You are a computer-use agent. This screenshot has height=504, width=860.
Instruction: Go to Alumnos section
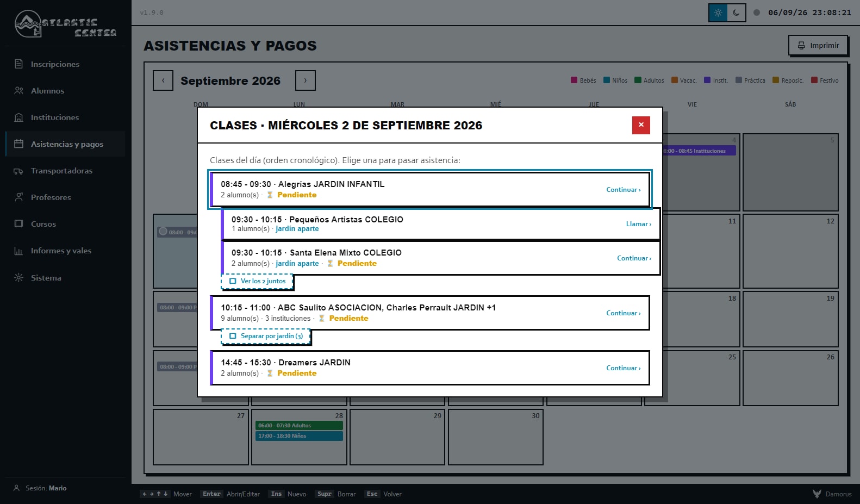coord(65,91)
